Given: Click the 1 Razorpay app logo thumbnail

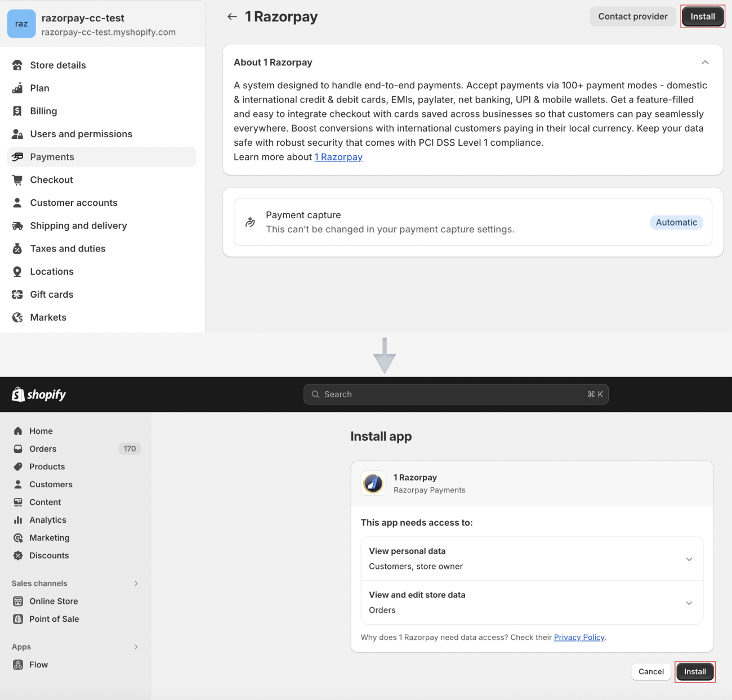Looking at the screenshot, I should click(x=373, y=483).
